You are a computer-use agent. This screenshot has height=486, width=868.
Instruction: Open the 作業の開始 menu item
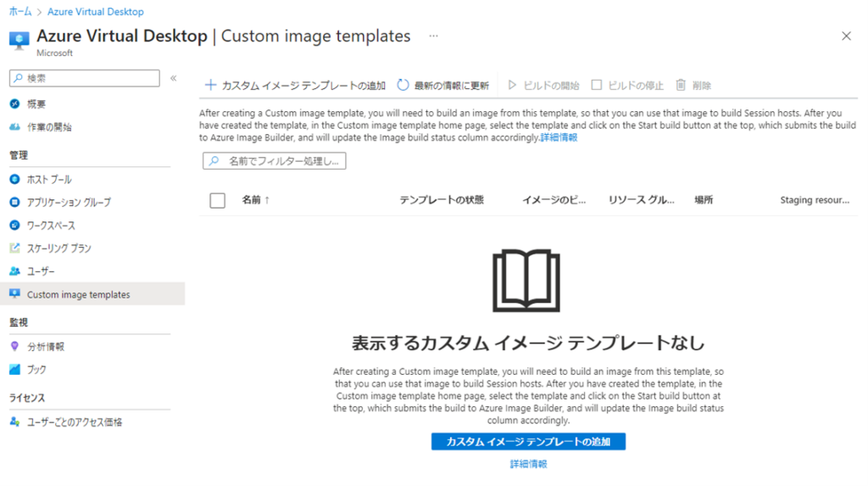tap(49, 127)
